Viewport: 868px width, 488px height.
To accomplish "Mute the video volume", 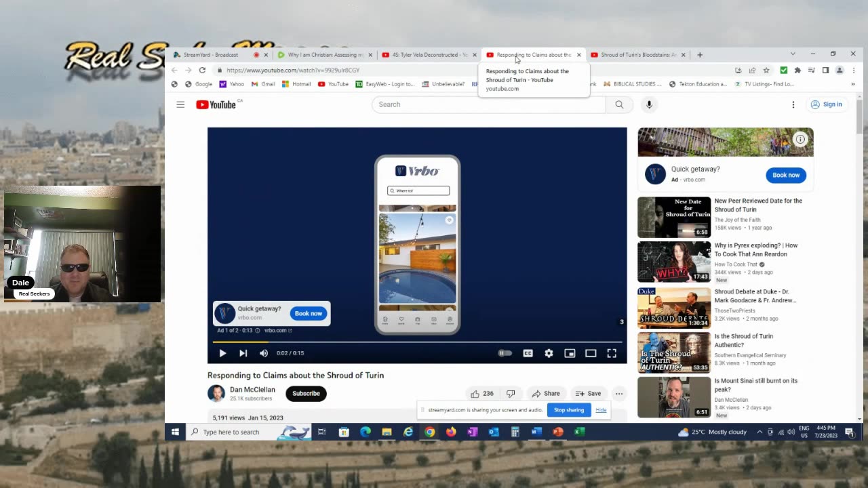I will (264, 353).
